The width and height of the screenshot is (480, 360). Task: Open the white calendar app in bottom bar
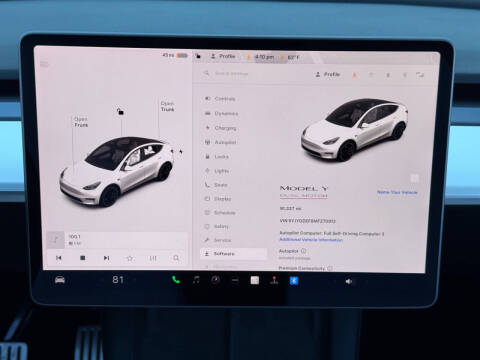click(x=255, y=280)
